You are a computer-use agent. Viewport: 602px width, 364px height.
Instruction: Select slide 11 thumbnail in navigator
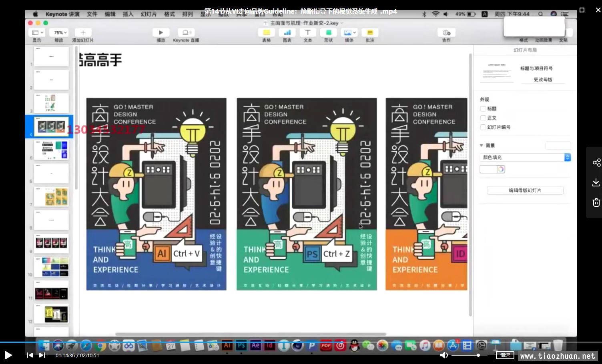[51, 290]
